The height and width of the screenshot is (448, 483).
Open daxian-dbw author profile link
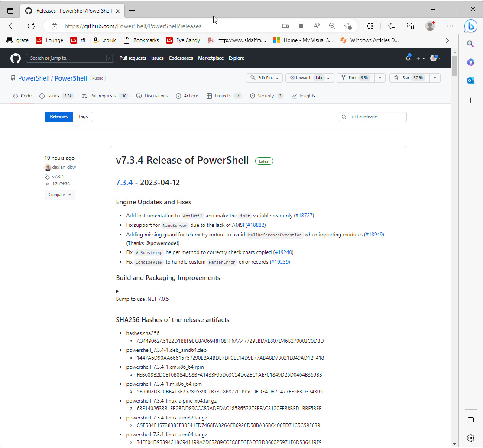click(x=64, y=168)
